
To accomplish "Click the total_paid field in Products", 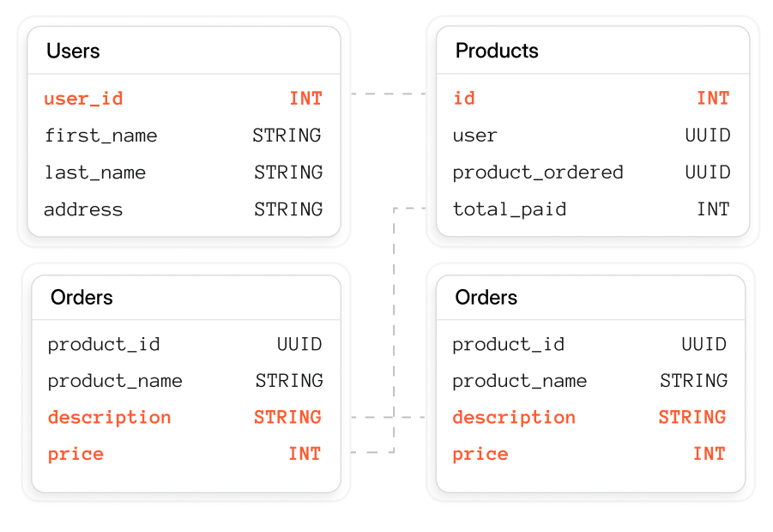I will [510, 209].
